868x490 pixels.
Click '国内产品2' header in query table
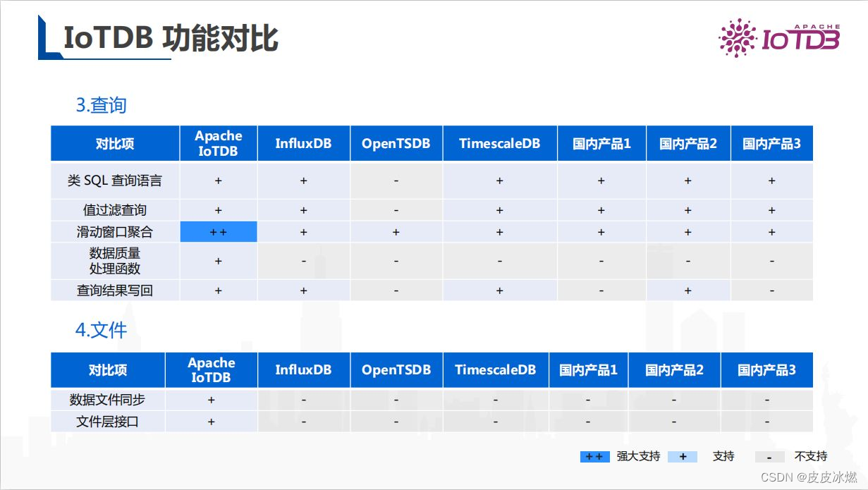(688, 144)
